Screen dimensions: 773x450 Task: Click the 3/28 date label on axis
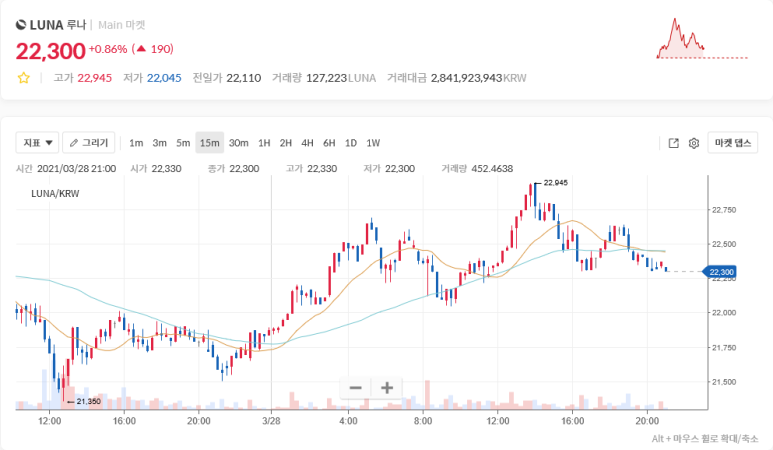coord(271,421)
